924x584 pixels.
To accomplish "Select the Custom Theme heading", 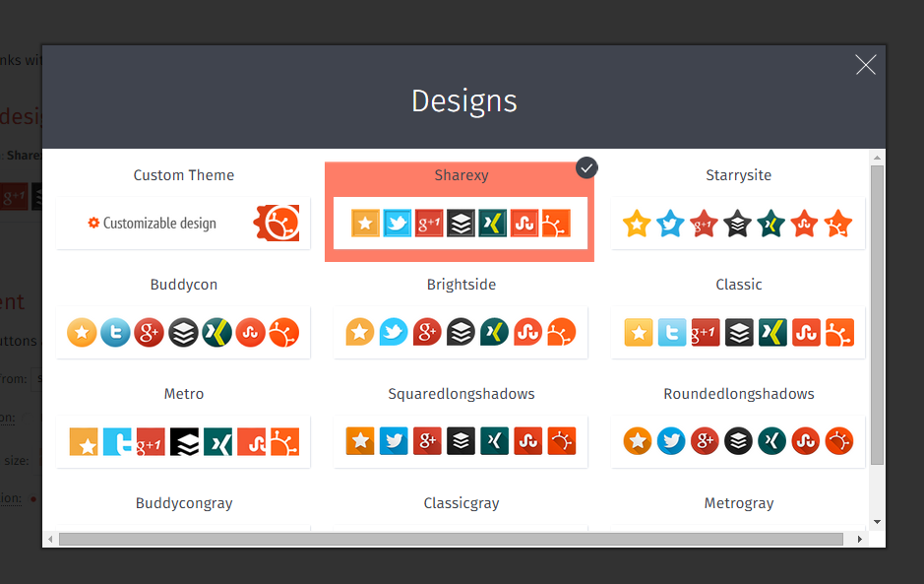I will coord(184,175).
